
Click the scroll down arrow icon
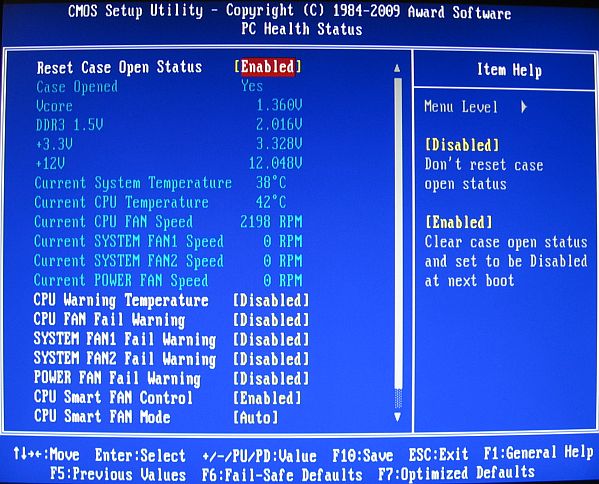pyautogui.click(x=397, y=417)
